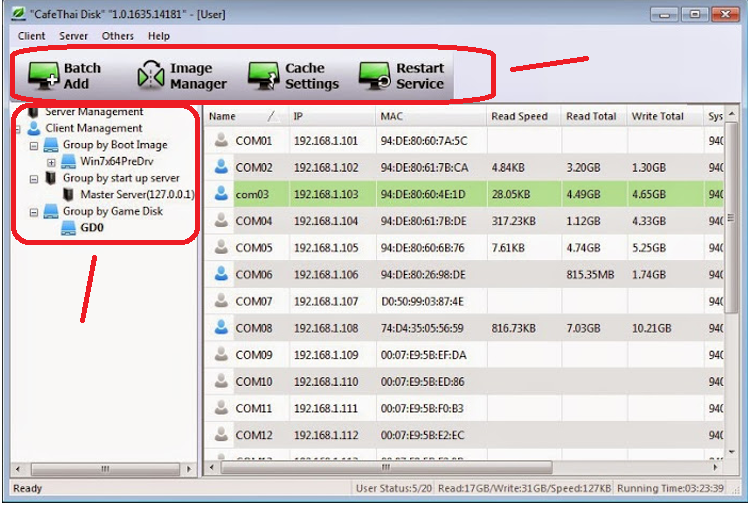
Task: Click the Read Total value 815.35MB
Action: pos(590,275)
